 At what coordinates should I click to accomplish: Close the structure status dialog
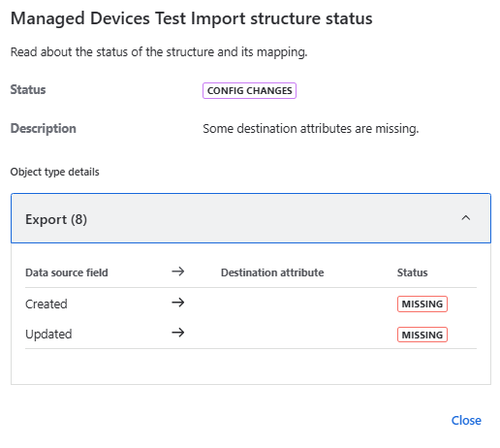466,420
